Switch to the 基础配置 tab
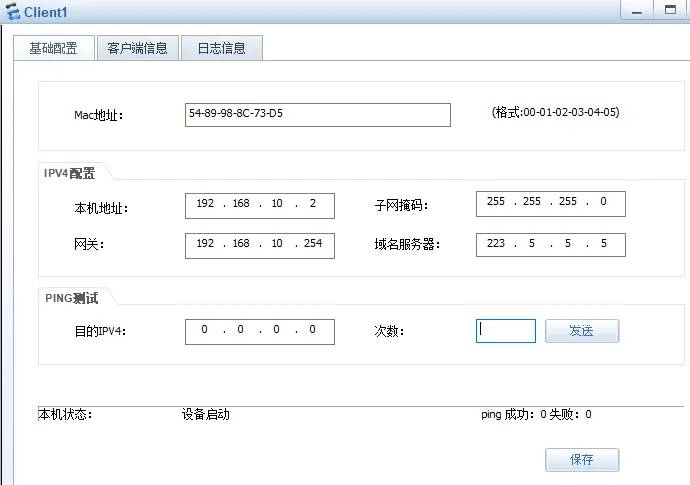Screen dimensions: 690x485 click(x=54, y=48)
